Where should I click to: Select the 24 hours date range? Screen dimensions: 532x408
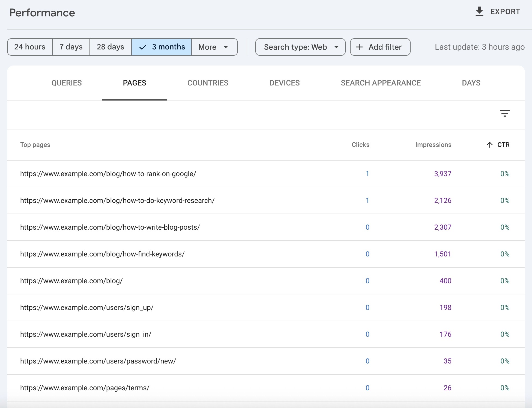(30, 47)
